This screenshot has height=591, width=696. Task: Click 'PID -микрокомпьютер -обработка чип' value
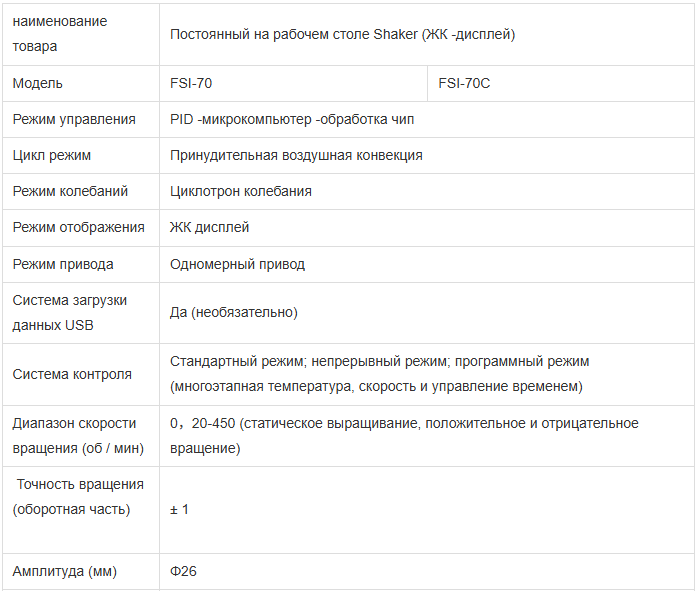(x=292, y=119)
